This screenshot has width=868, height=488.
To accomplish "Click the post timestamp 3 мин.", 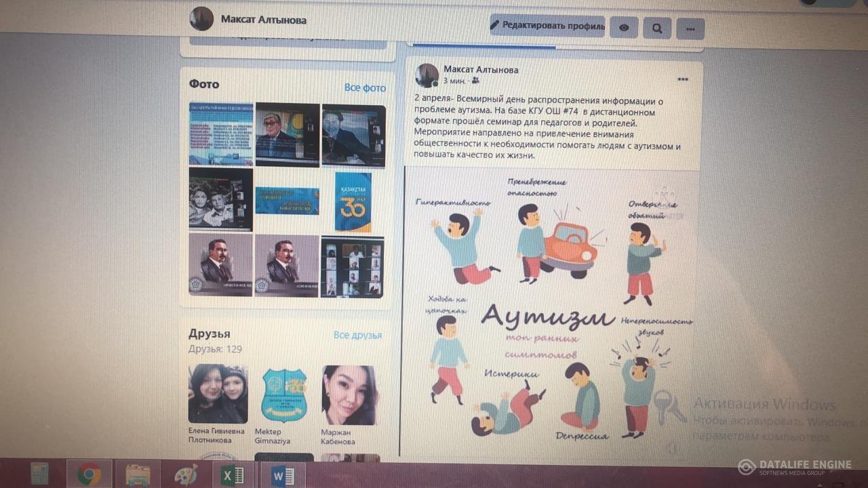I will tap(454, 81).
